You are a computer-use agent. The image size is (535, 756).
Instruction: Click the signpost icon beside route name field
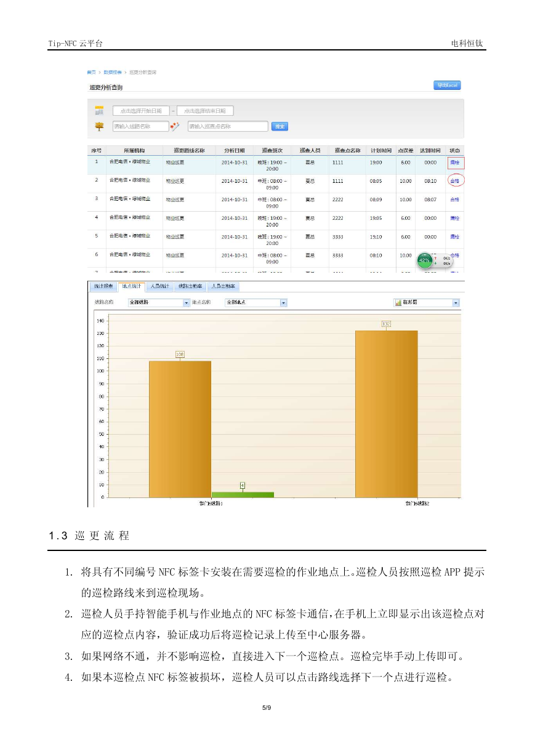pyautogui.click(x=99, y=126)
